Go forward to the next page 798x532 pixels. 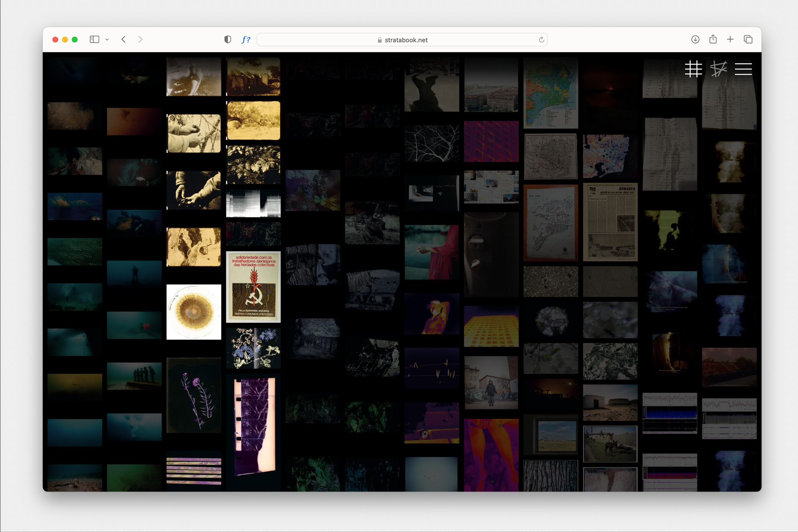140,39
